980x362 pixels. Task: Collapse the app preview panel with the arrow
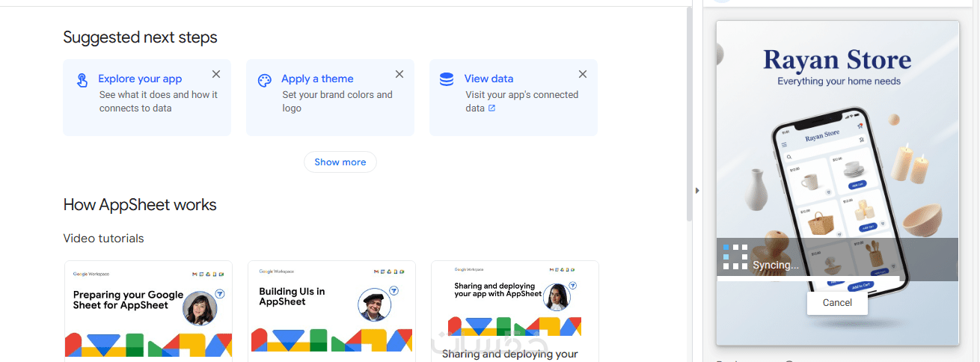[697, 191]
